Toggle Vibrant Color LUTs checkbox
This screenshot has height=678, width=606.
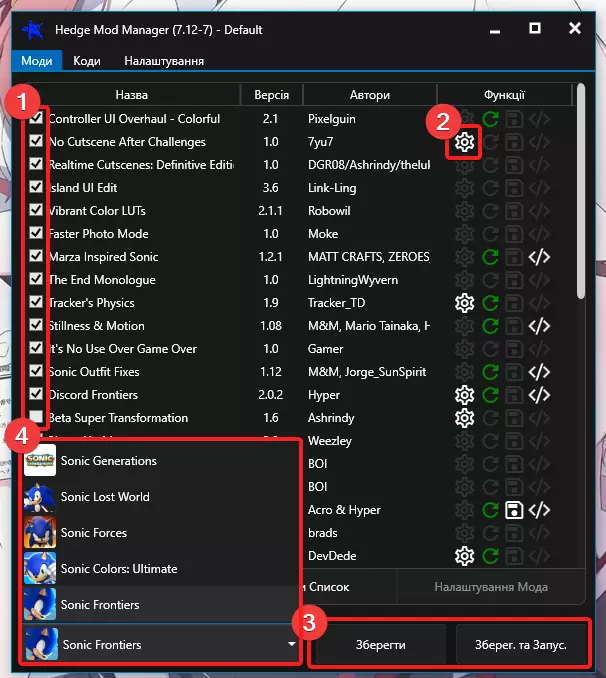point(36,210)
